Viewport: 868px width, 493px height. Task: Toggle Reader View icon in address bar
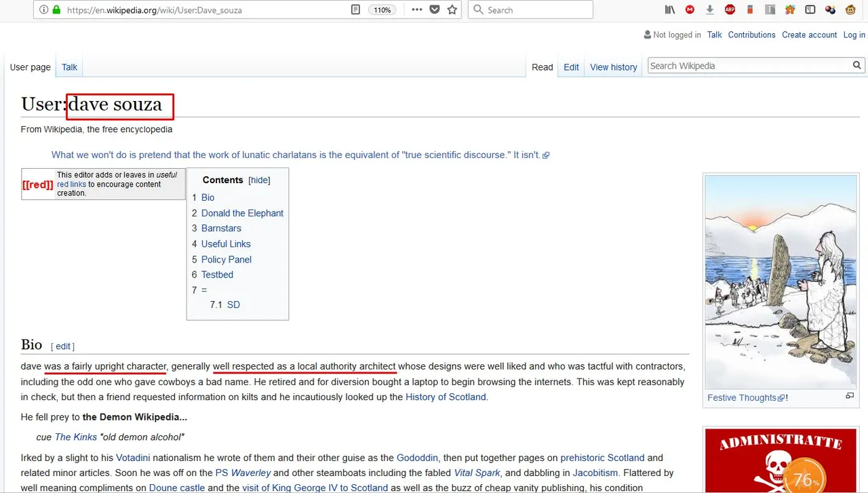(x=355, y=10)
